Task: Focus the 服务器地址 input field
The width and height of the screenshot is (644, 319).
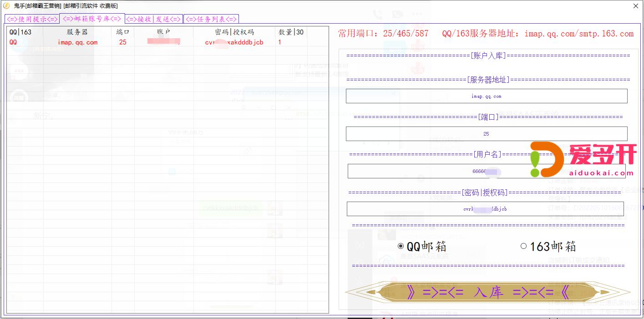Action: [486, 96]
